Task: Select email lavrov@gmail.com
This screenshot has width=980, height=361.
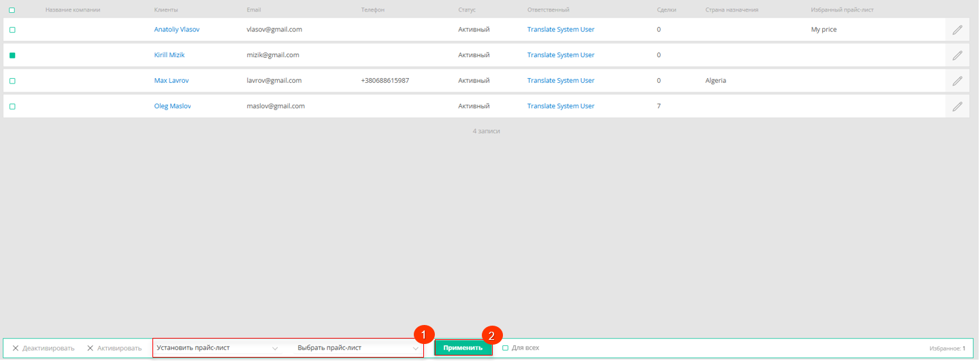Action: pos(274,81)
